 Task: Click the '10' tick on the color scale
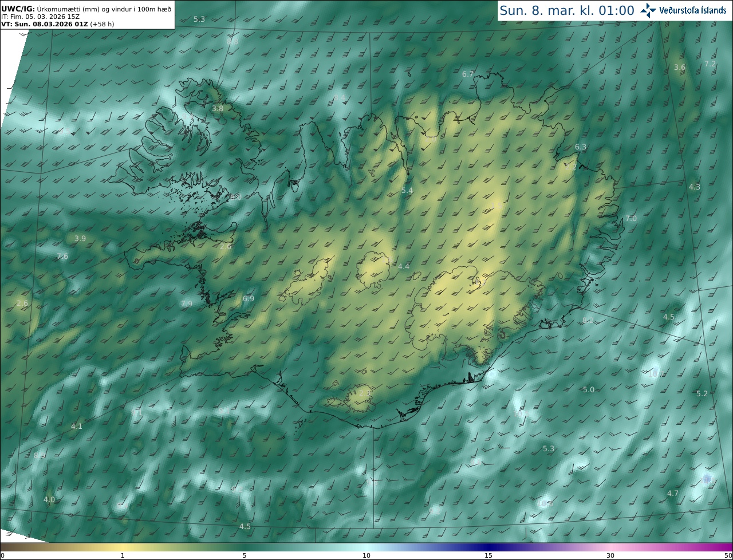366,555
